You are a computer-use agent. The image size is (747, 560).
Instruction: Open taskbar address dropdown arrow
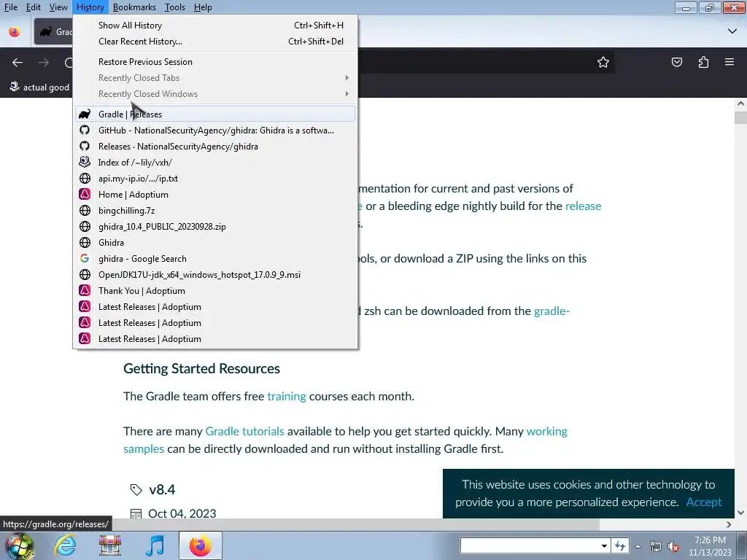pos(603,545)
